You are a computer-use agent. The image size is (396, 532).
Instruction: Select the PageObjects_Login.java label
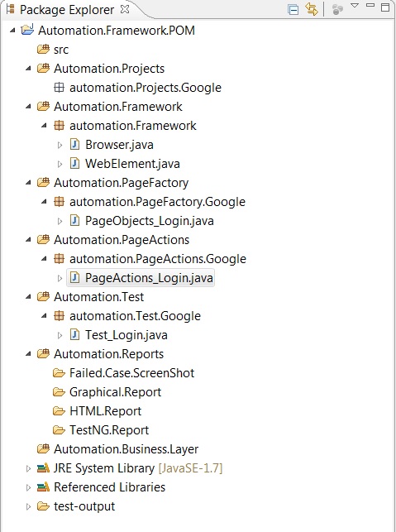coord(150,221)
